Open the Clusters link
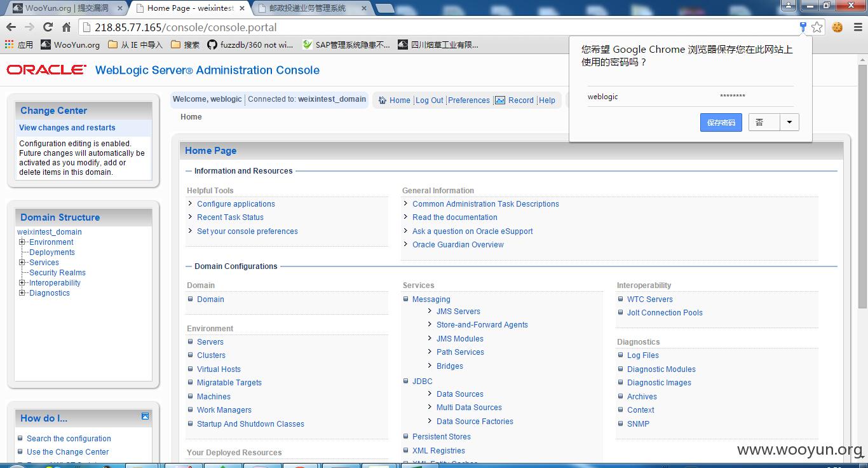Screen dimensions: 868x468 tap(211, 355)
